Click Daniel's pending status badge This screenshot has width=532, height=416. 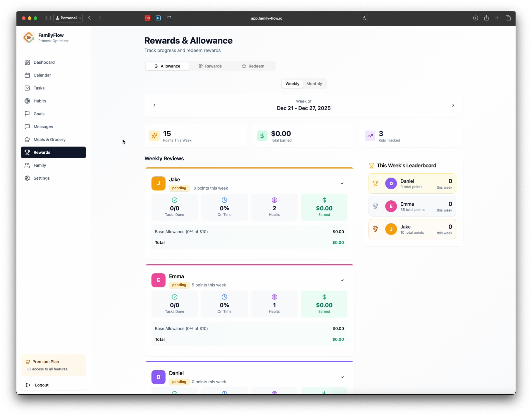pos(179,382)
